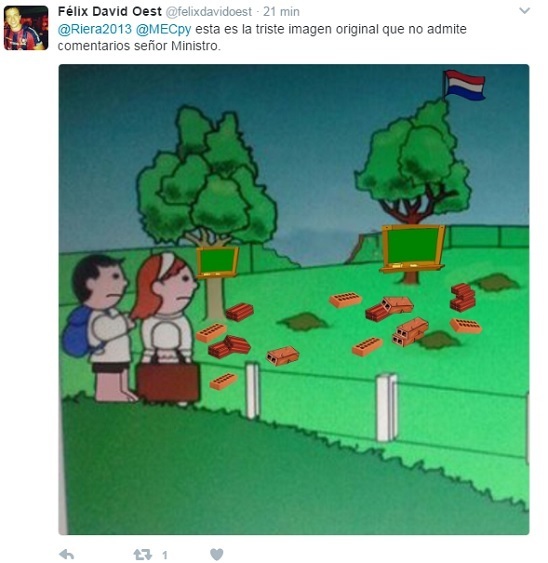
Task: Open the attached cartoon image
Action: tap(294, 299)
